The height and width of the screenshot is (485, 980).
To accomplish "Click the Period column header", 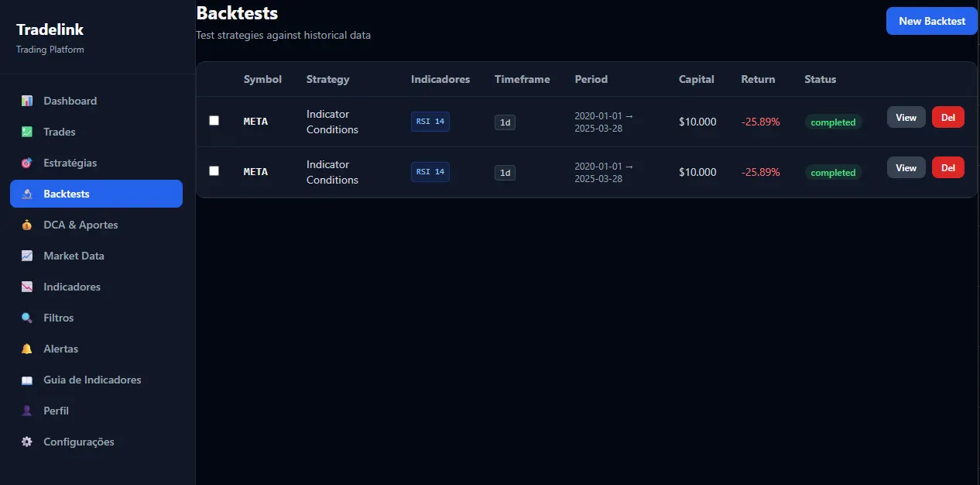I will click(591, 79).
